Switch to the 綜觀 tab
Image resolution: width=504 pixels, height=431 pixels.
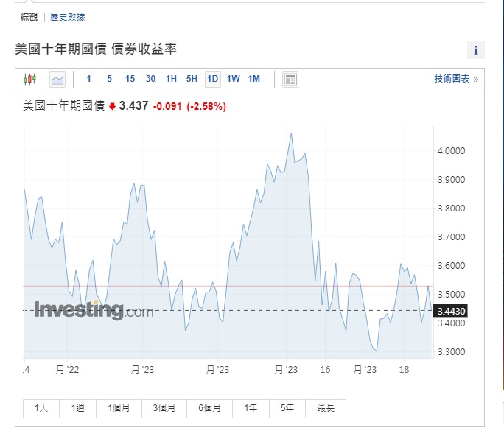(29, 17)
